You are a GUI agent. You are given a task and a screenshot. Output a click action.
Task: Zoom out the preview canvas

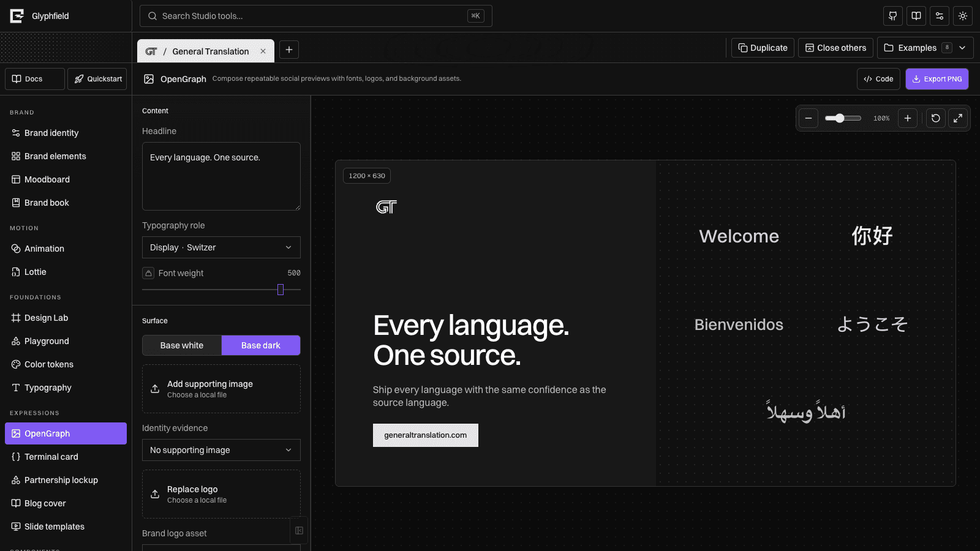coord(809,118)
